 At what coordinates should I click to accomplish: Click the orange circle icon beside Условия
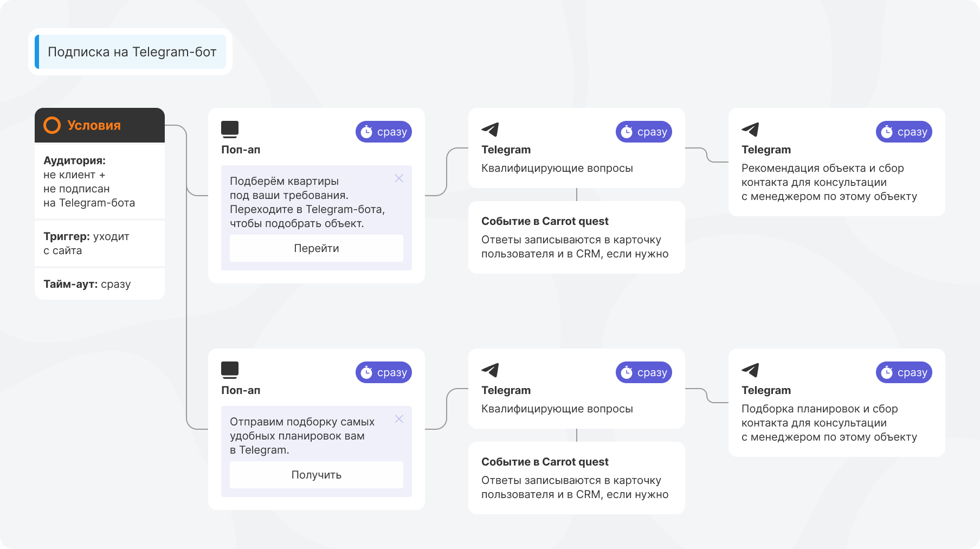[52, 125]
